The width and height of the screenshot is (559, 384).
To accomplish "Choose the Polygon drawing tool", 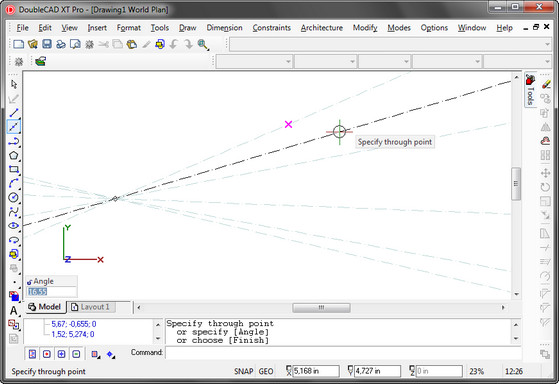I will point(14,155).
